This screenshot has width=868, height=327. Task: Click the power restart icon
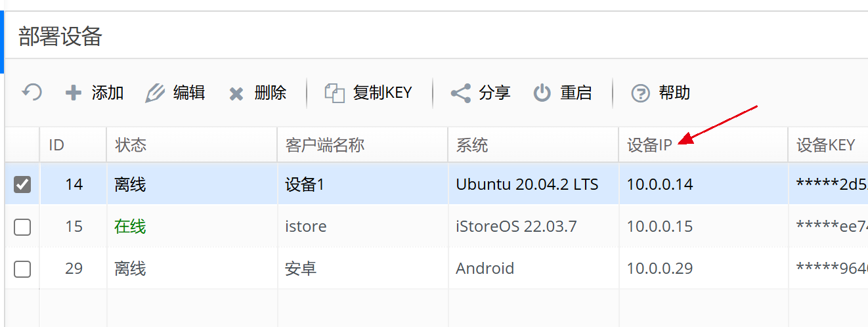click(x=542, y=93)
